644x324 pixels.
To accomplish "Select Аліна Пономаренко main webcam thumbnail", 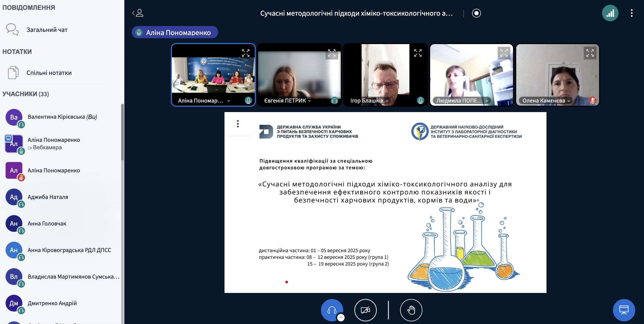I will [x=213, y=75].
